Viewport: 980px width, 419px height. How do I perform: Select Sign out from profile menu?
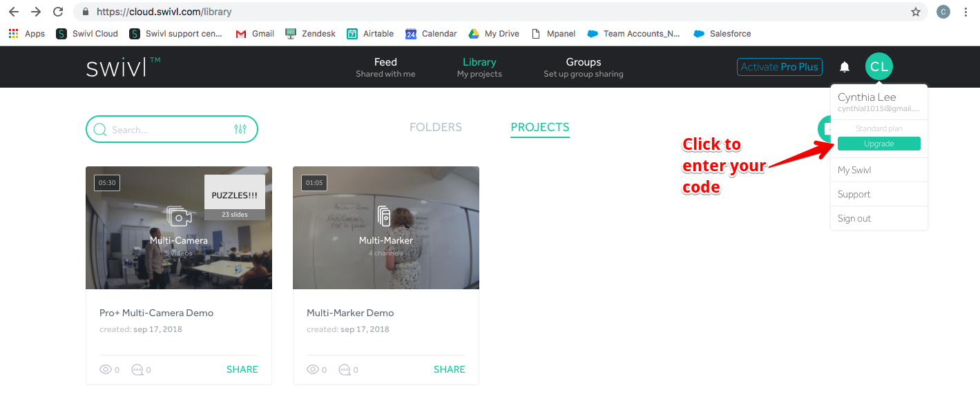854,218
